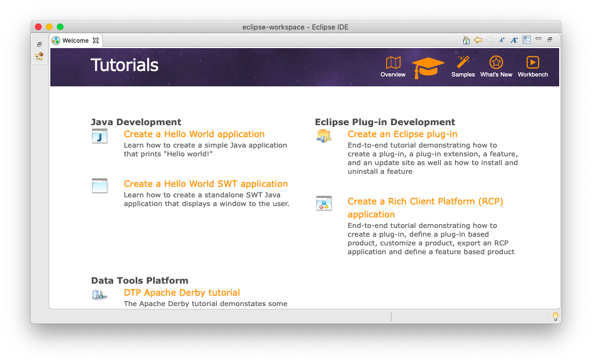Image resolution: width=592 pixels, height=364 pixels.
Task: Reduce font size in Welcome toolbar
Action: pos(502,40)
